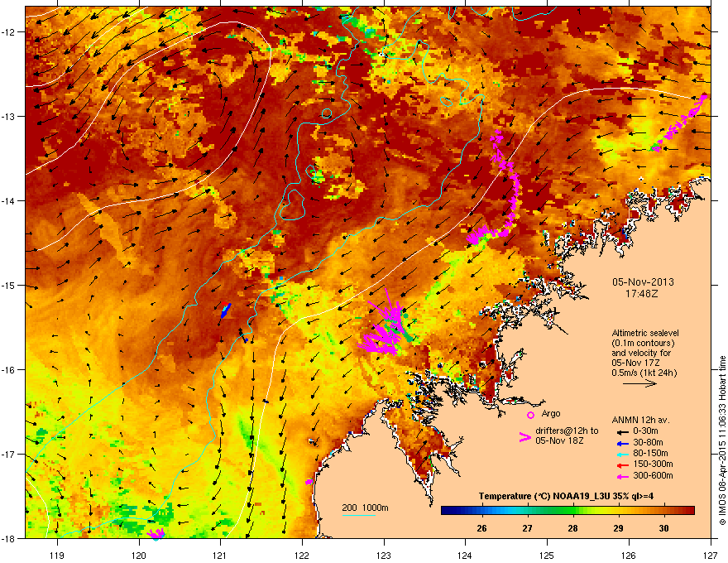Click the temperature color bar

tap(568, 511)
